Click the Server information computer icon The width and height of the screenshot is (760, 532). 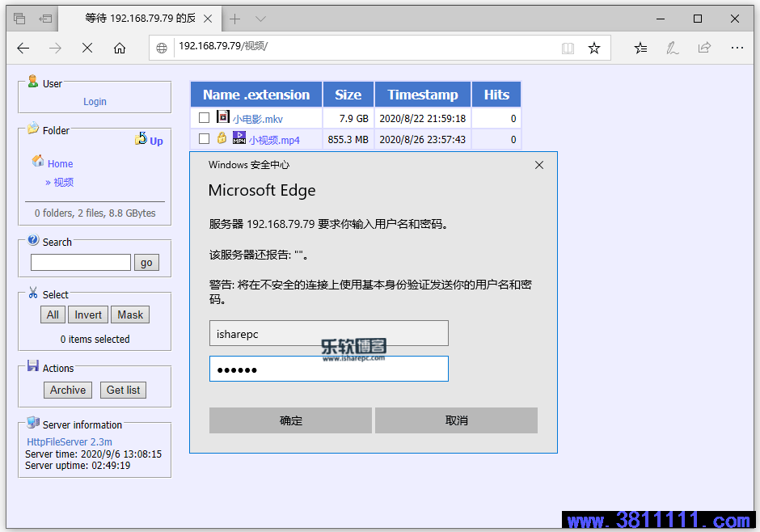tap(33, 423)
